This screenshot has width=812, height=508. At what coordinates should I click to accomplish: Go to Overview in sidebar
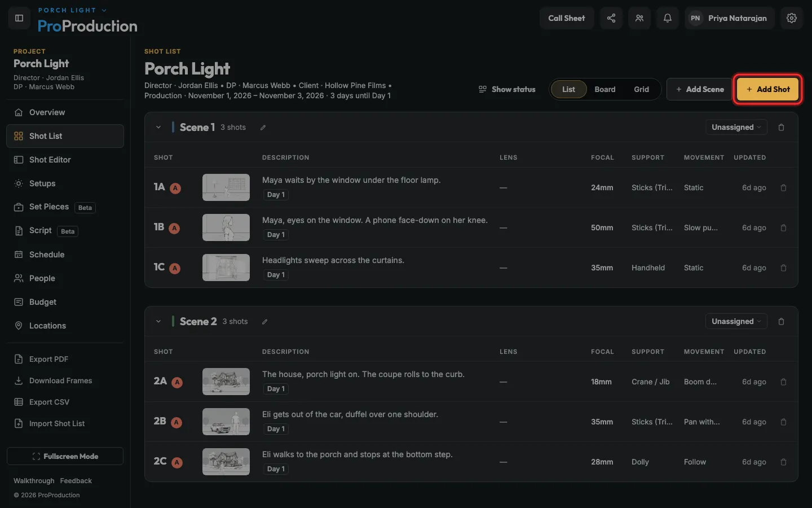[65, 112]
